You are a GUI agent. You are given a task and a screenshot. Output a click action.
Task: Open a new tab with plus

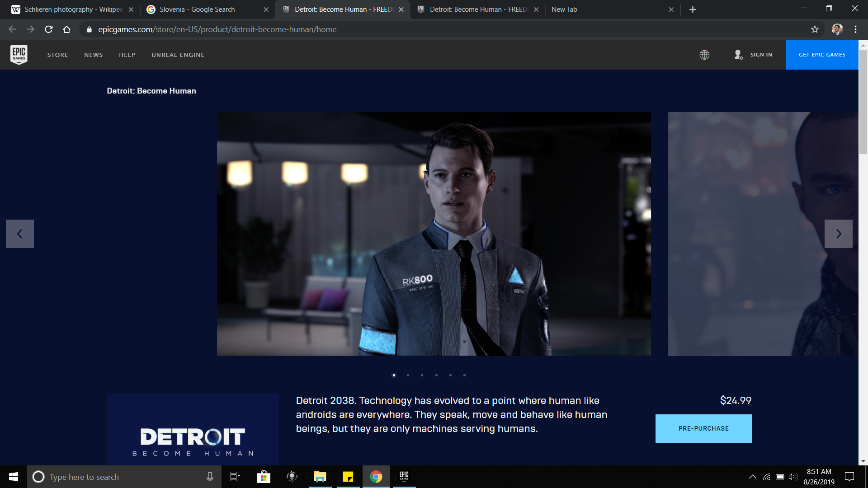pos(693,9)
